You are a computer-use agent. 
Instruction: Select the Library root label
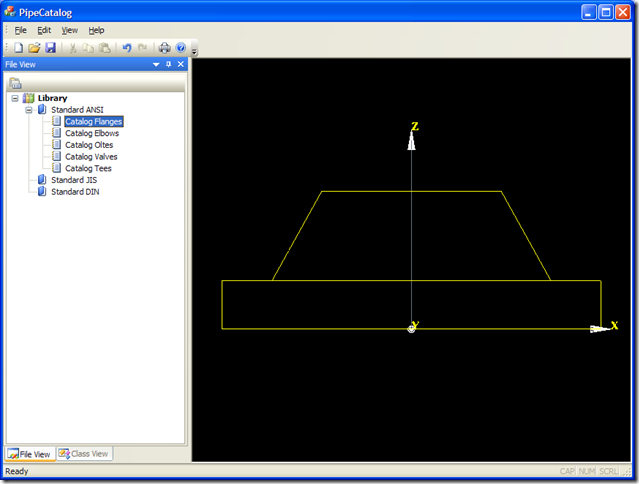pyautogui.click(x=53, y=98)
